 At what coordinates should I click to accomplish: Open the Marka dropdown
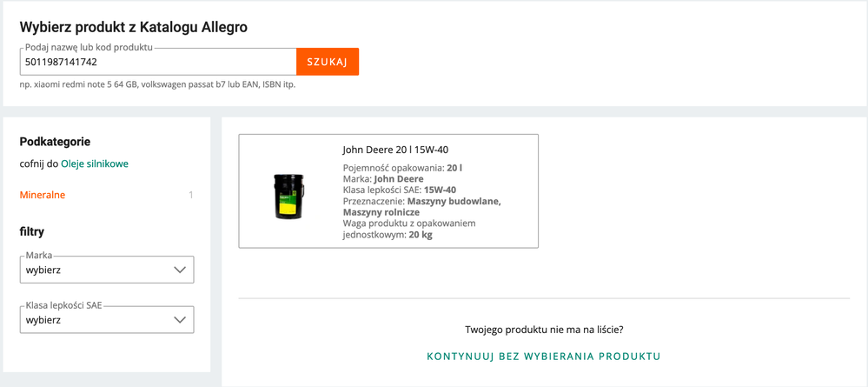[107, 270]
